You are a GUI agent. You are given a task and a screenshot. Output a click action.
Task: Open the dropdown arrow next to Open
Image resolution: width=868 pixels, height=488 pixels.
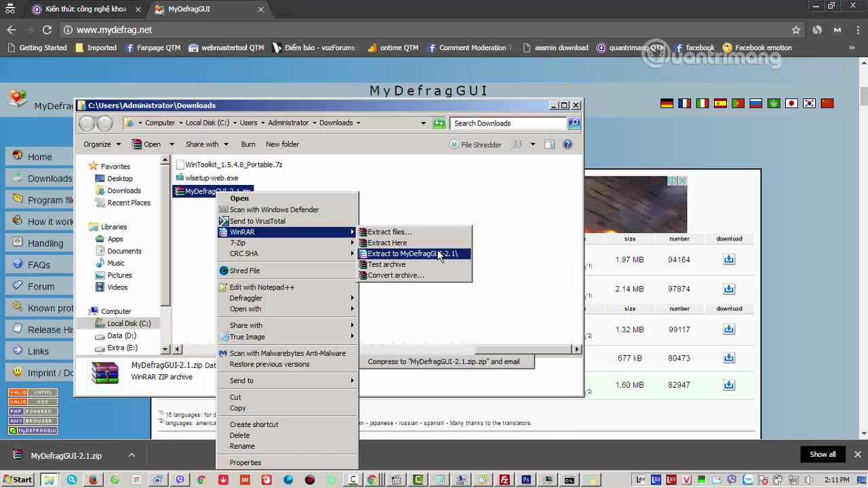click(172, 144)
